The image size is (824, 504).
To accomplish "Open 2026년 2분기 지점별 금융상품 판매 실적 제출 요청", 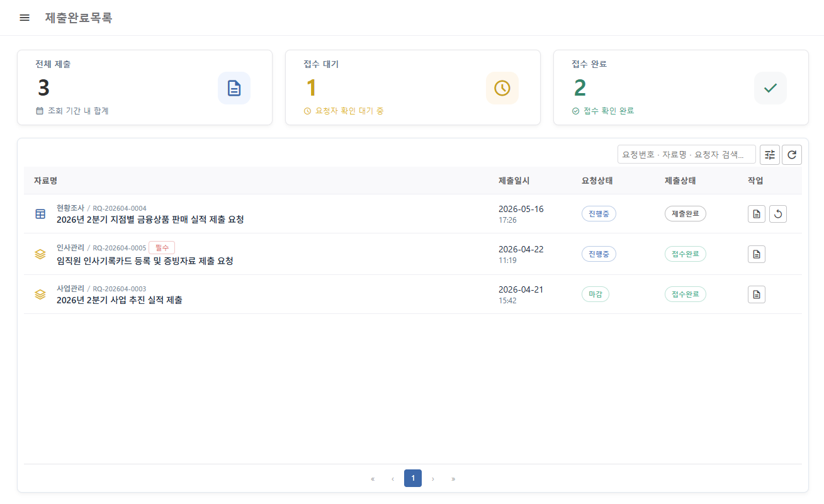I will pyautogui.click(x=150, y=220).
